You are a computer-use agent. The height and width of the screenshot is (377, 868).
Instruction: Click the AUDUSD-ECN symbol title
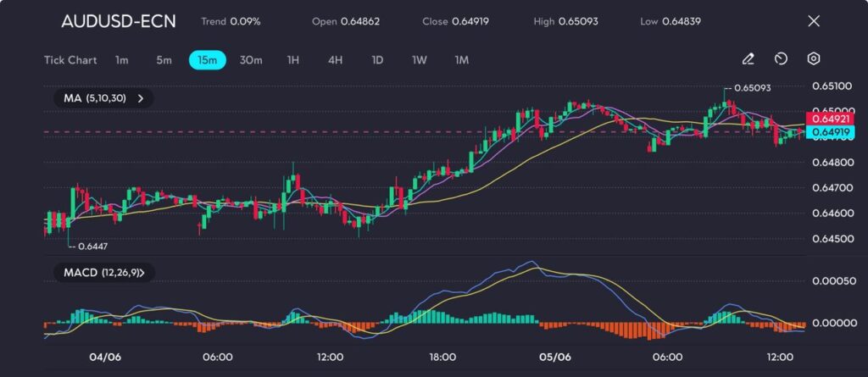point(119,21)
